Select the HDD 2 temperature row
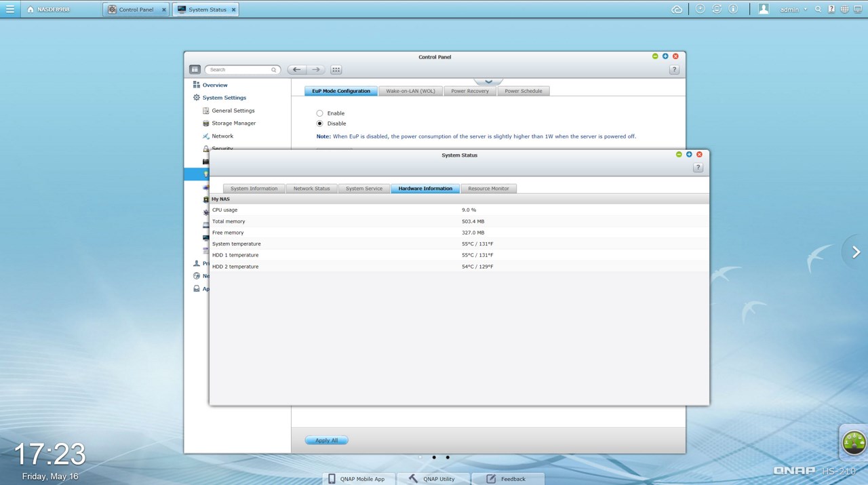The height and width of the screenshot is (485, 868). [459, 267]
